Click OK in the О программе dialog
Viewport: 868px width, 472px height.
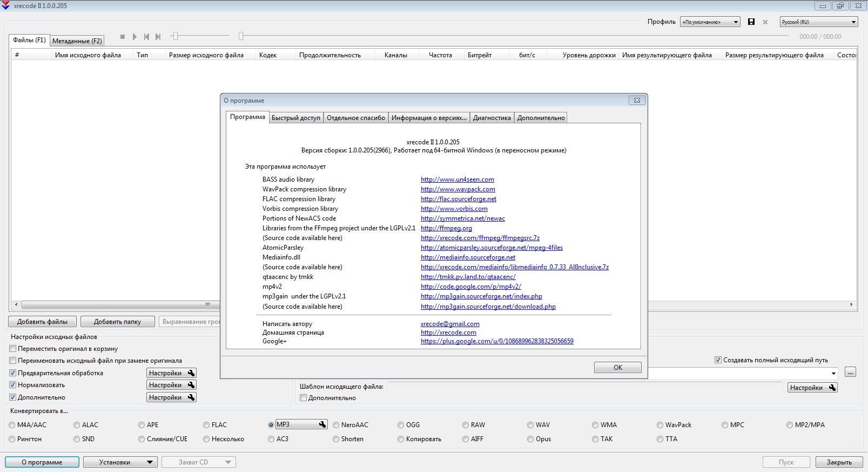(618, 367)
